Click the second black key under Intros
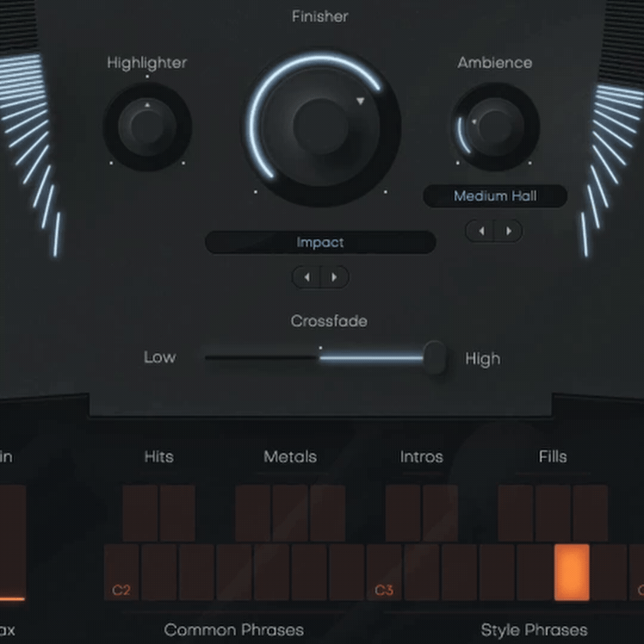 [x=440, y=513]
